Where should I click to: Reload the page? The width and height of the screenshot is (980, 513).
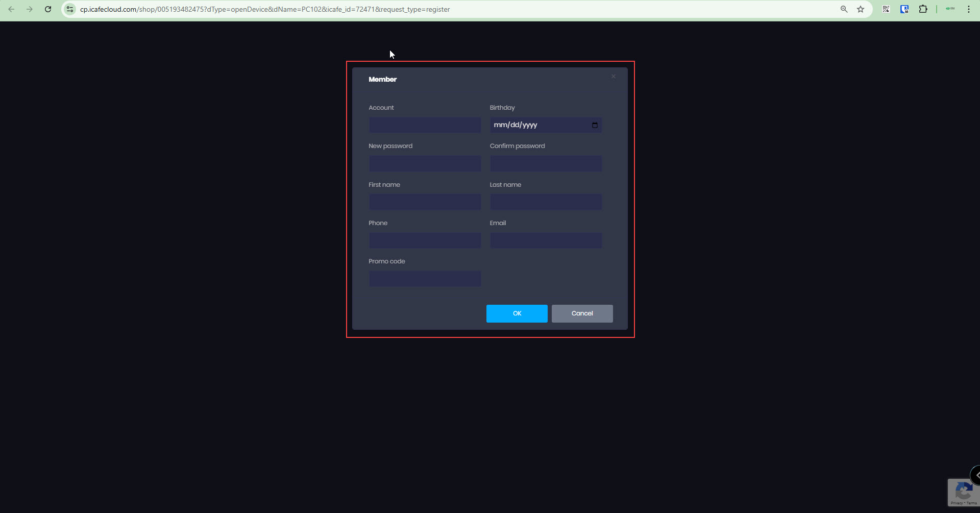pos(48,9)
